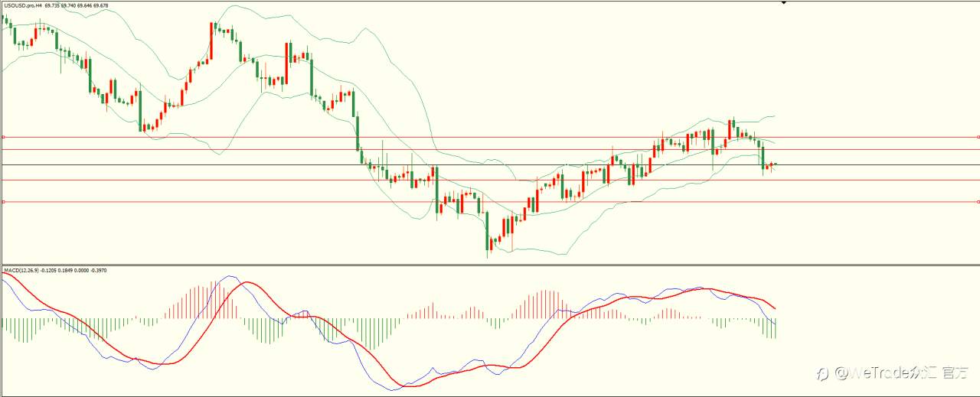
Task: Select the black horizontal price line
Action: 490,164
